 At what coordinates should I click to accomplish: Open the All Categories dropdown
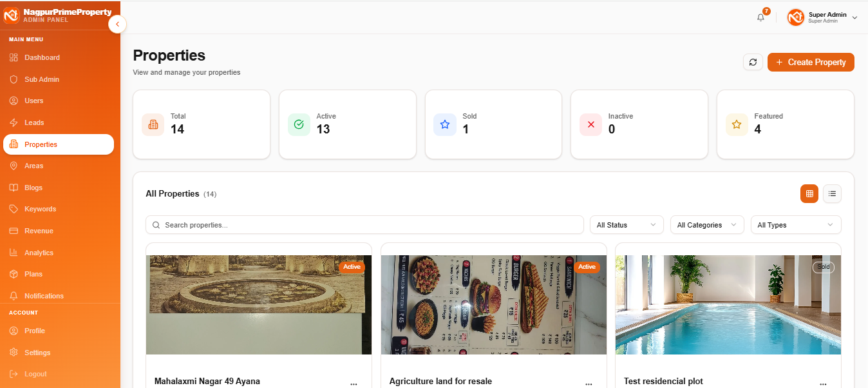click(x=707, y=225)
